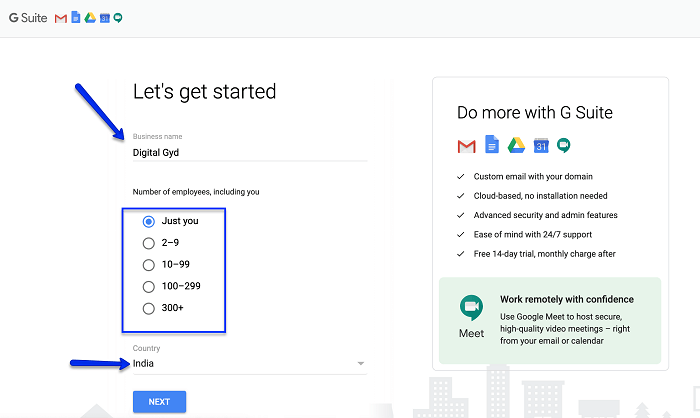Viewport: 700px width, 418px height.
Task: Click the 'Business name' field label
Action: click(x=157, y=136)
